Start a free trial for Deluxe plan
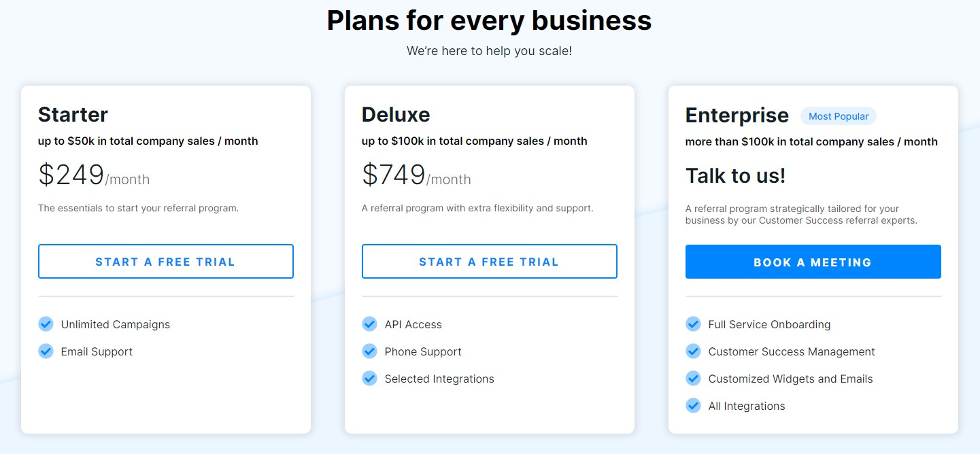Image resolution: width=980 pixels, height=454 pixels. [490, 262]
